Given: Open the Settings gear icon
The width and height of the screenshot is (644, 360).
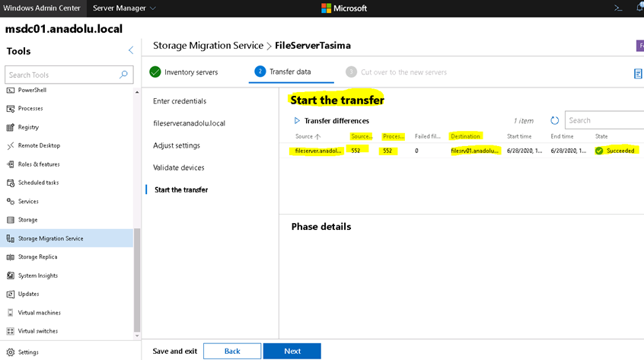Looking at the screenshot, I should coord(10,352).
